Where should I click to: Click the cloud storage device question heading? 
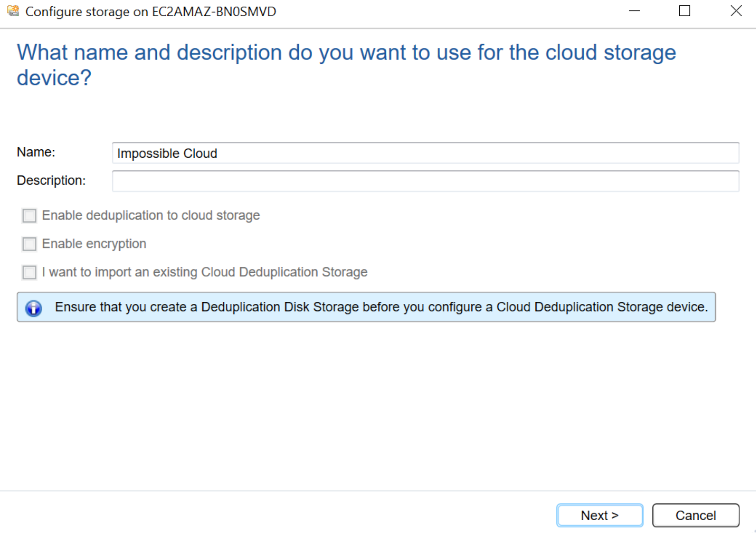[x=346, y=65]
